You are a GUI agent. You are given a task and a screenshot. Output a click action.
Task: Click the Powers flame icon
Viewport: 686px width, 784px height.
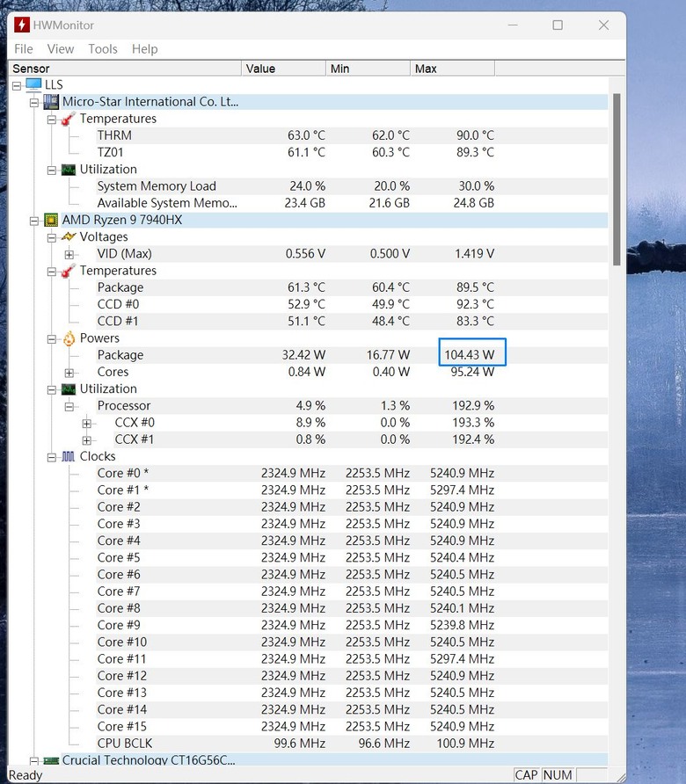[x=69, y=338]
